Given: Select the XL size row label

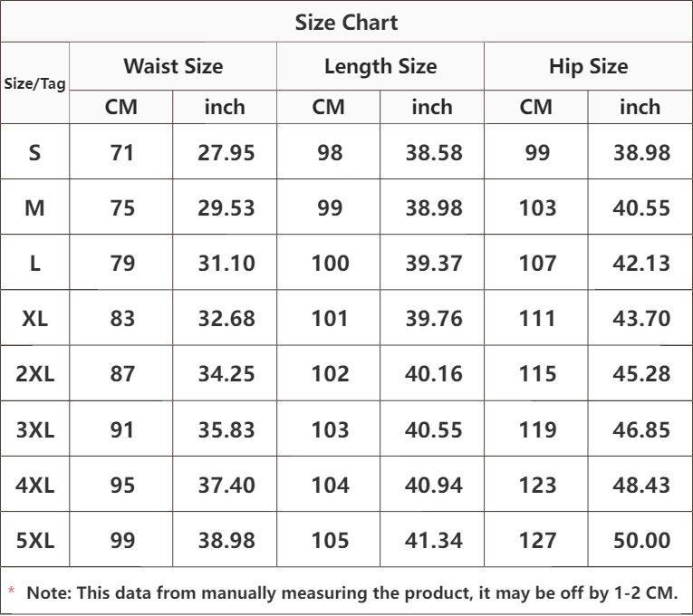Looking at the screenshot, I should tap(34, 319).
